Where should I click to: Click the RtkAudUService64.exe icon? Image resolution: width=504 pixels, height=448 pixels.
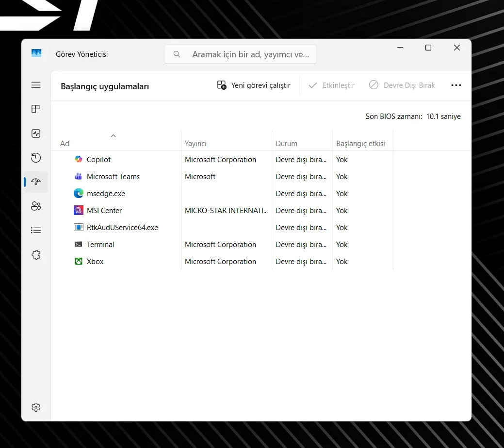pos(79,227)
